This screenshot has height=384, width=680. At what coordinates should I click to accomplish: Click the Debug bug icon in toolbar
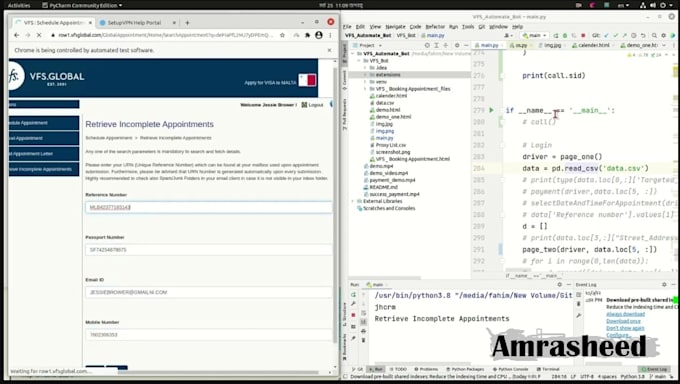(x=565, y=36)
